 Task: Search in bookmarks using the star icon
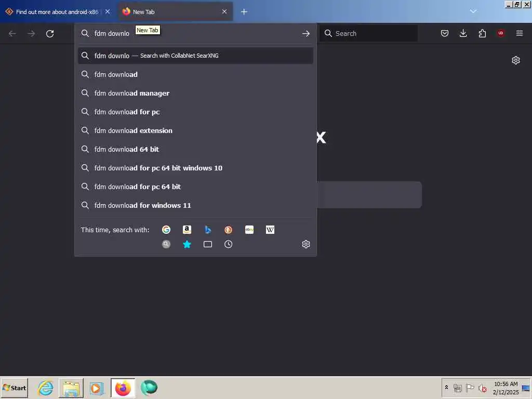(187, 244)
